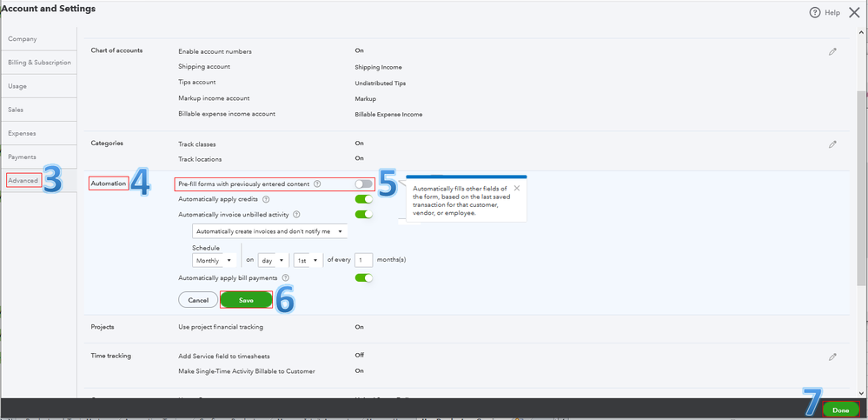Close the Account and Settings window

click(854, 13)
